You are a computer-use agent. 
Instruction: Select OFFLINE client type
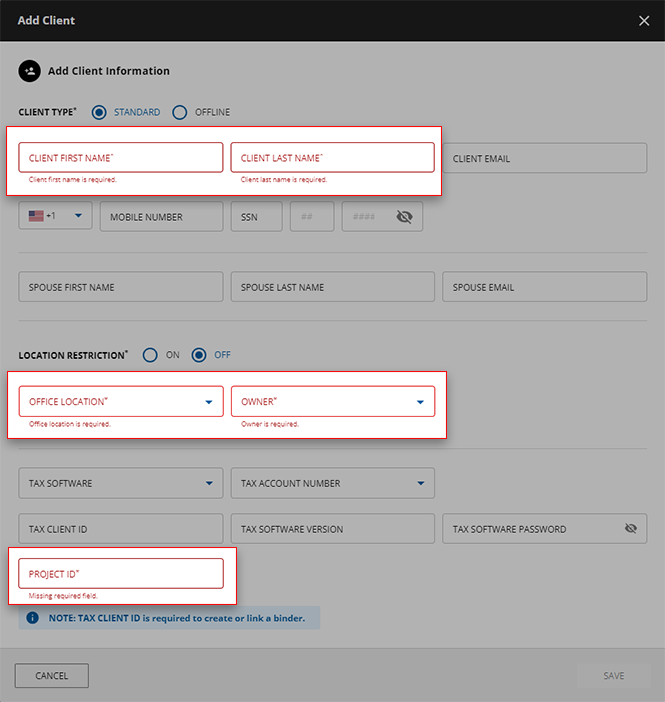[180, 112]
